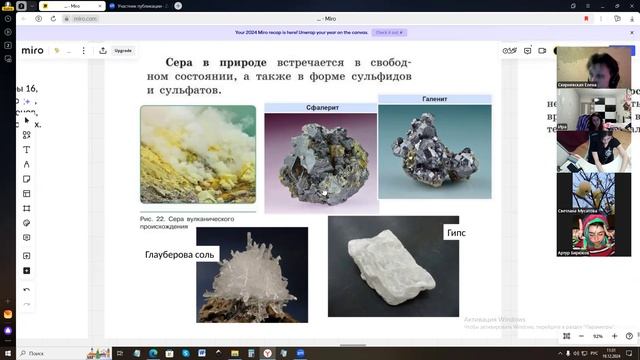
Task: Select the Text tool
Action: coord(27,150)
